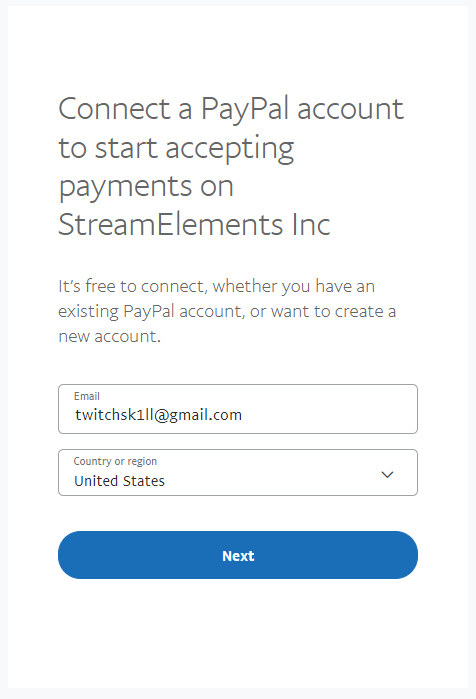Click the small Email field label

(87, 396)
